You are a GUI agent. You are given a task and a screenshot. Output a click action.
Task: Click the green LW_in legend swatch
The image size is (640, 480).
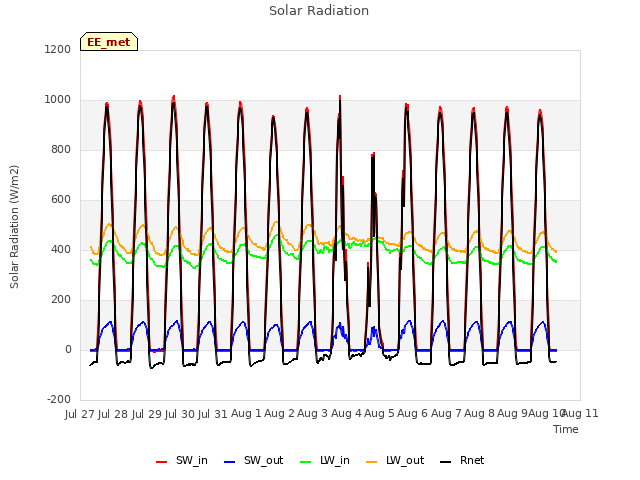305,462
